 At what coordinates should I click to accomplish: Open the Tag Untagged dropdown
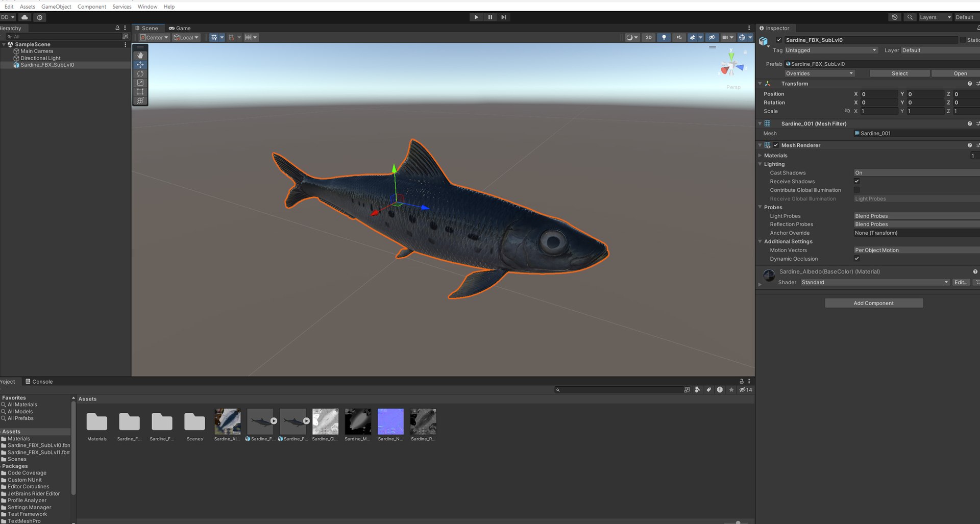pos(831,51)
